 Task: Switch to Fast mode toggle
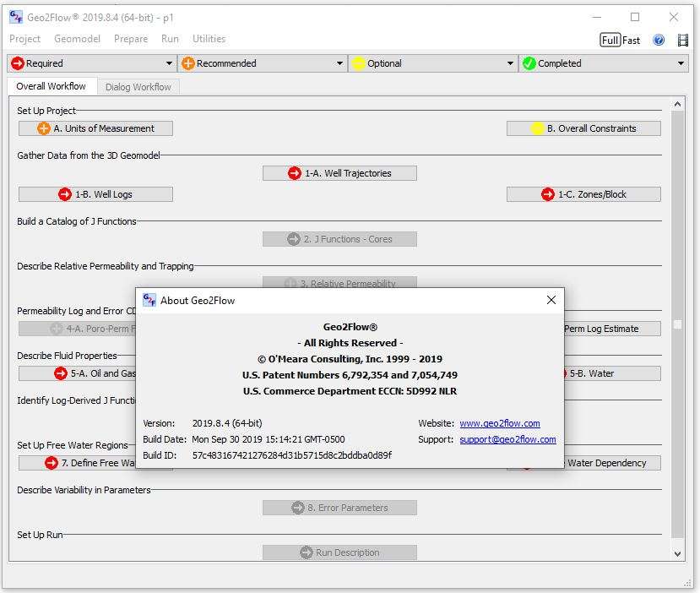pyautogui.click(x=632, y=40)
